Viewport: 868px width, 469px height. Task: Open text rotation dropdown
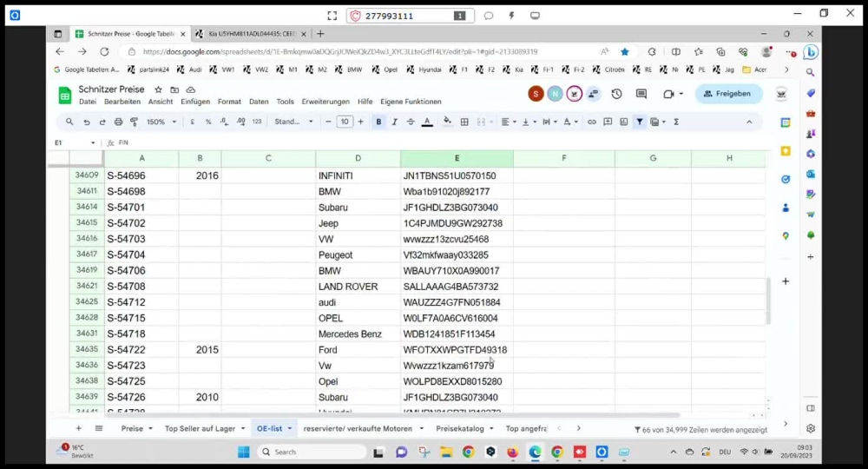coord(570,122)
